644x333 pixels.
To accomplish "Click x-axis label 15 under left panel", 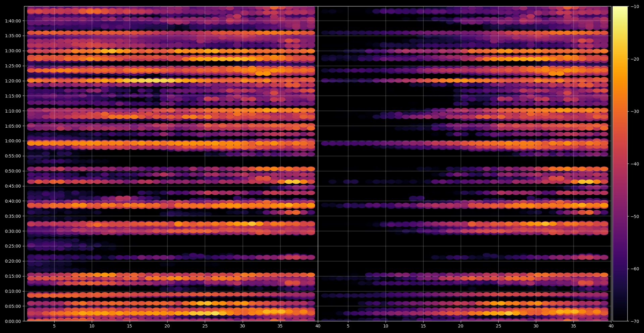I will 129,326.
